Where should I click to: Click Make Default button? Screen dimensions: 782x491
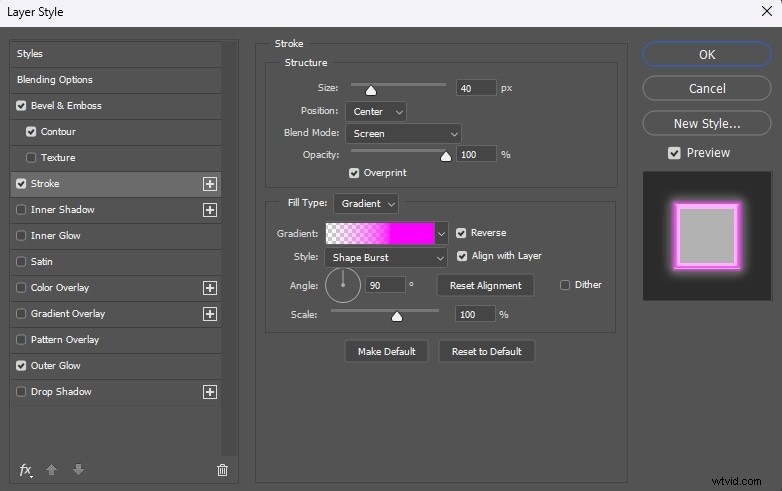coord(387,351)
